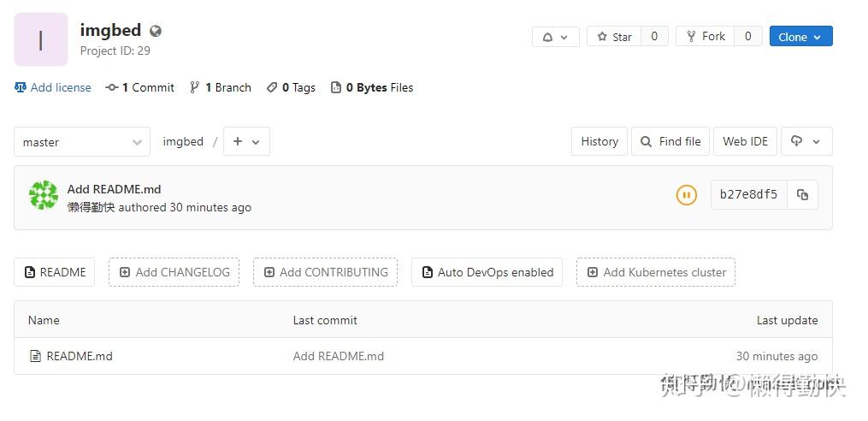
Task: Star the imgbed project
Action: (x=614, y=37)
